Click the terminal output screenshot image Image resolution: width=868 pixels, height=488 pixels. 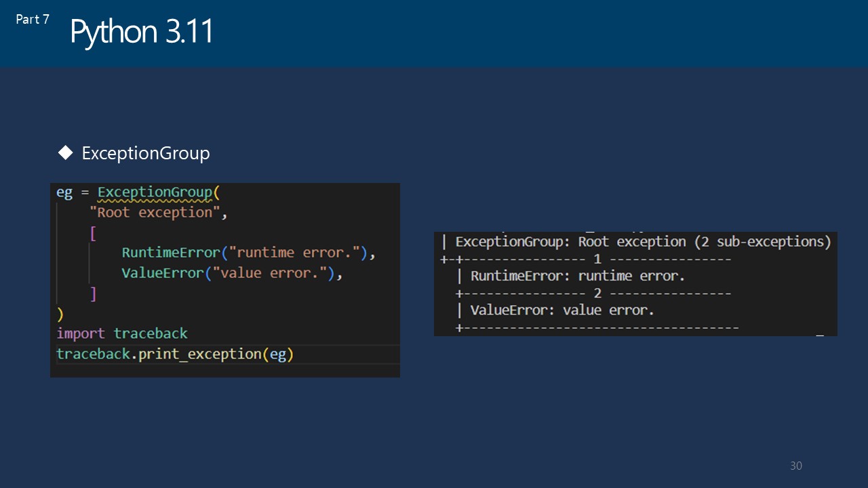(x=635, y=284)
